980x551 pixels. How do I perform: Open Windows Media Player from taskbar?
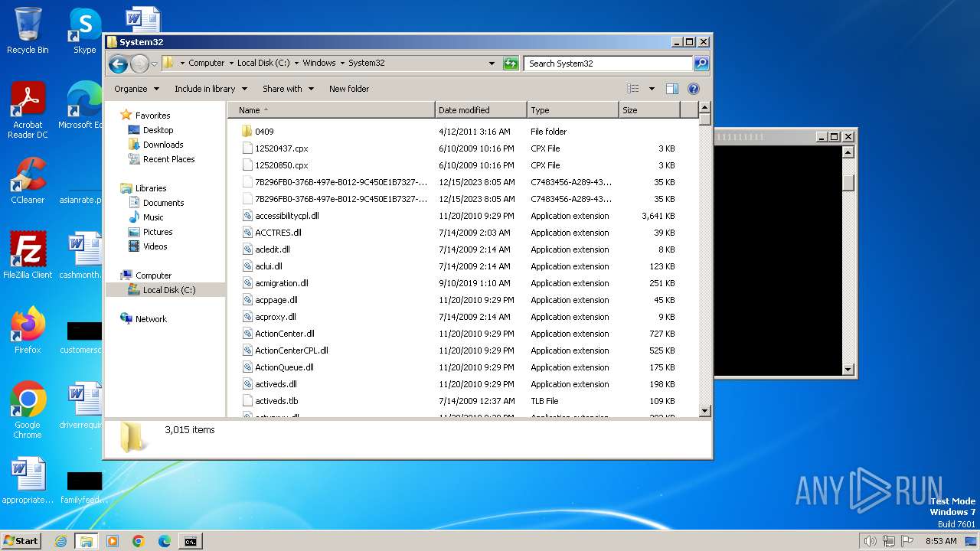tap(113, 541)
